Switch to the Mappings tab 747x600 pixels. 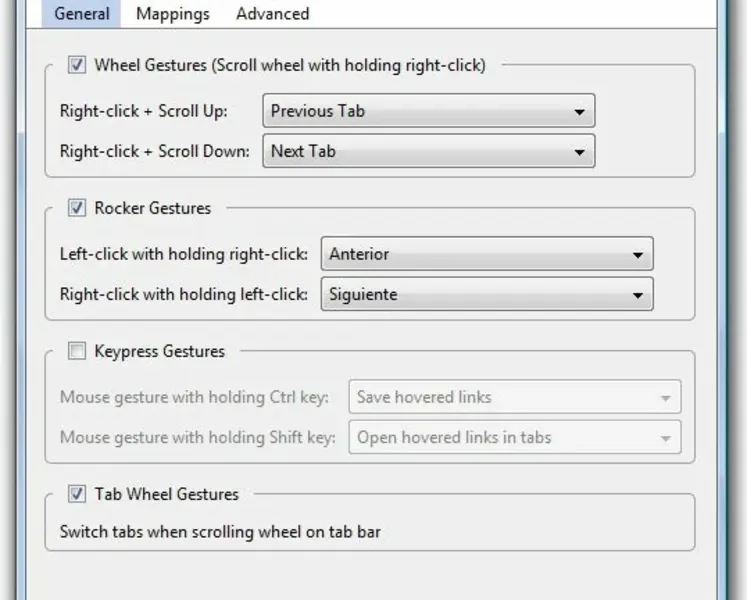pyautogui.click(x=172, y=14)
